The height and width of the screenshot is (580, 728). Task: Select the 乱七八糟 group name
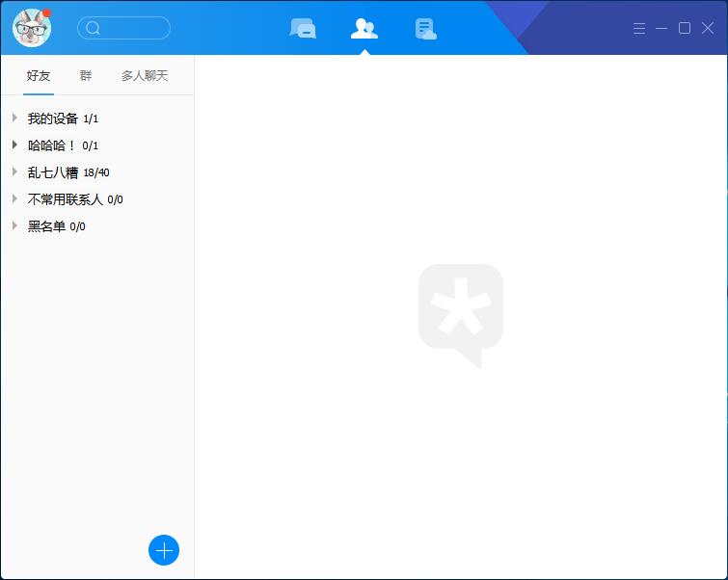(x=53, y=172)
